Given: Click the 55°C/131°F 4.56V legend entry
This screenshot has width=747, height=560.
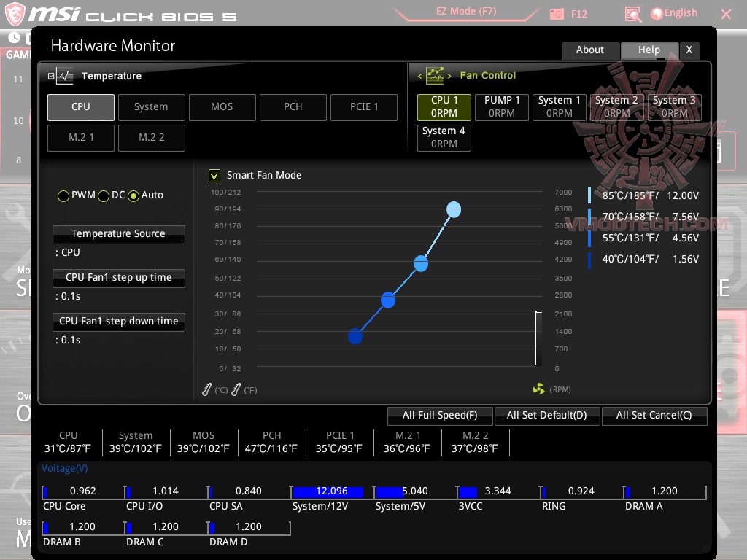Looking at the screenshot, I should pos(644,238).
